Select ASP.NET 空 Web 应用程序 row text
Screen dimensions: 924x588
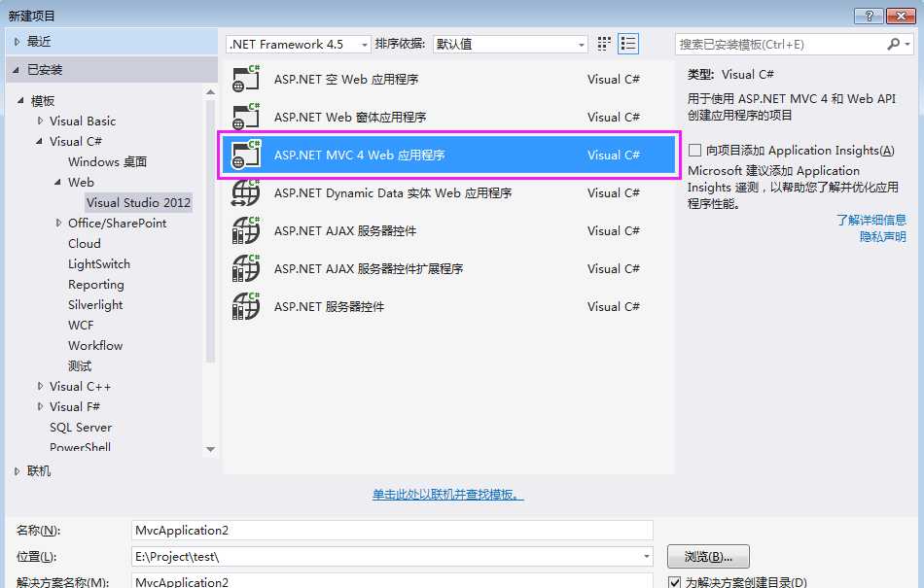tap(346, 79)
